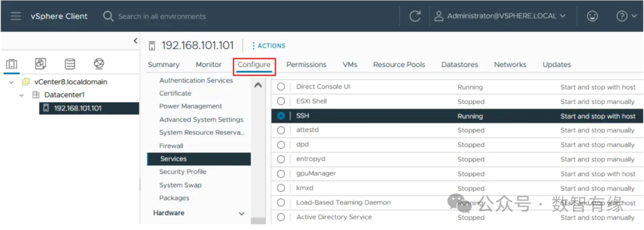Open the Configure tab

[x=254, y=65]
